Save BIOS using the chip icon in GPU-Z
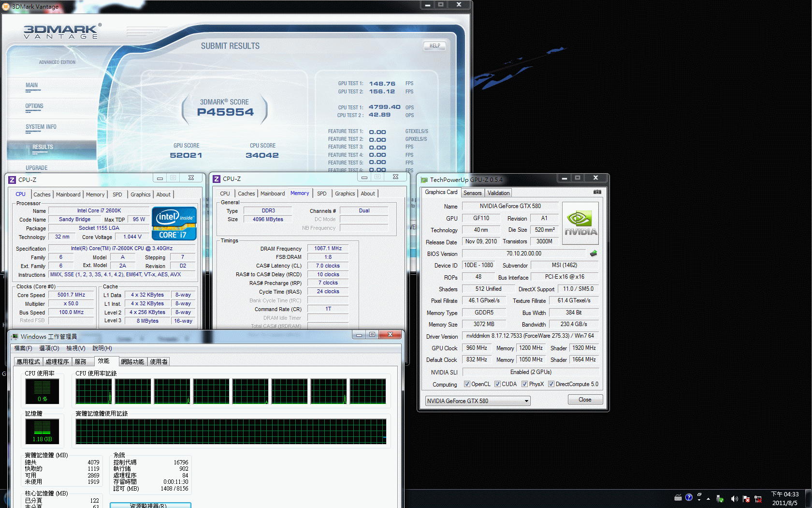 point(594,253)
